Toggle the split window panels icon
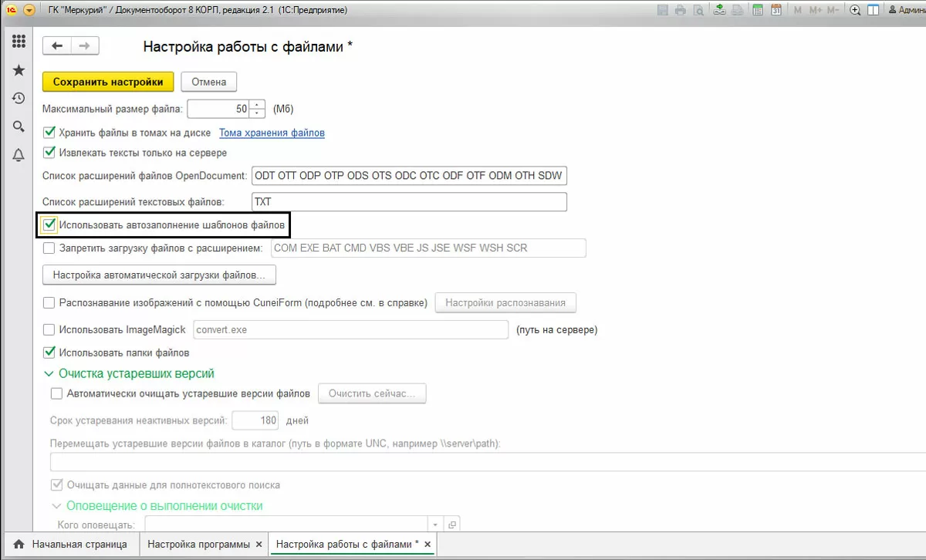Viewport: 926px width, 560px height. pos(873,10)
